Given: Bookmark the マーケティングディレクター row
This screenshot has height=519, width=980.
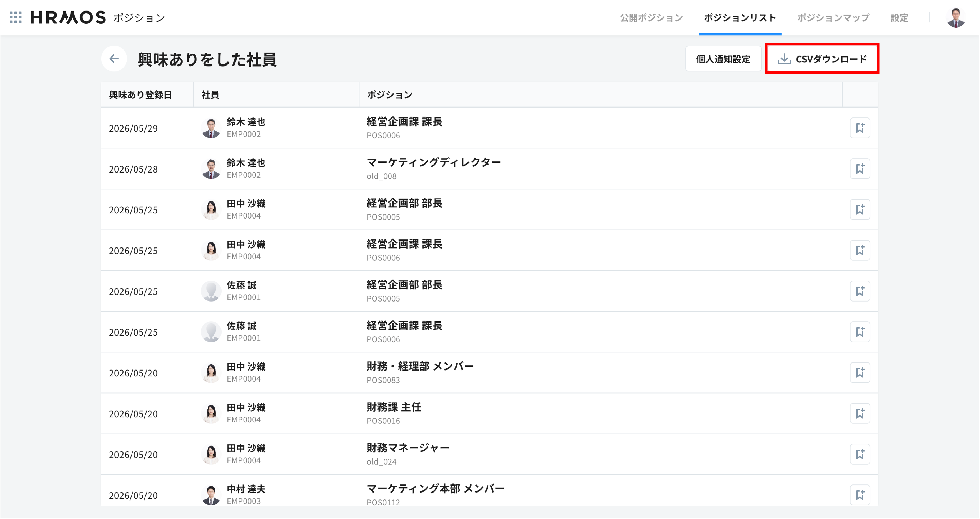Looking at the screenshot, I should coord(860,169).
